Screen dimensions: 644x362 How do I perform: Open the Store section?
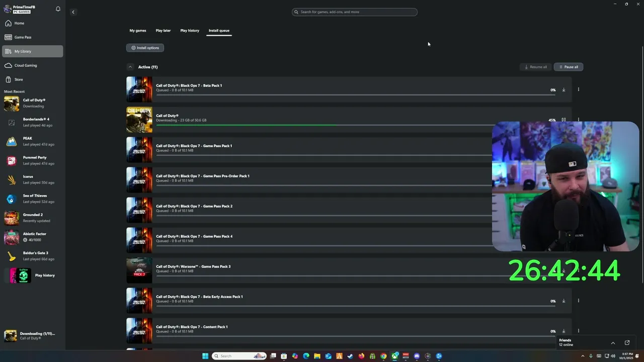tap(33, 79)
